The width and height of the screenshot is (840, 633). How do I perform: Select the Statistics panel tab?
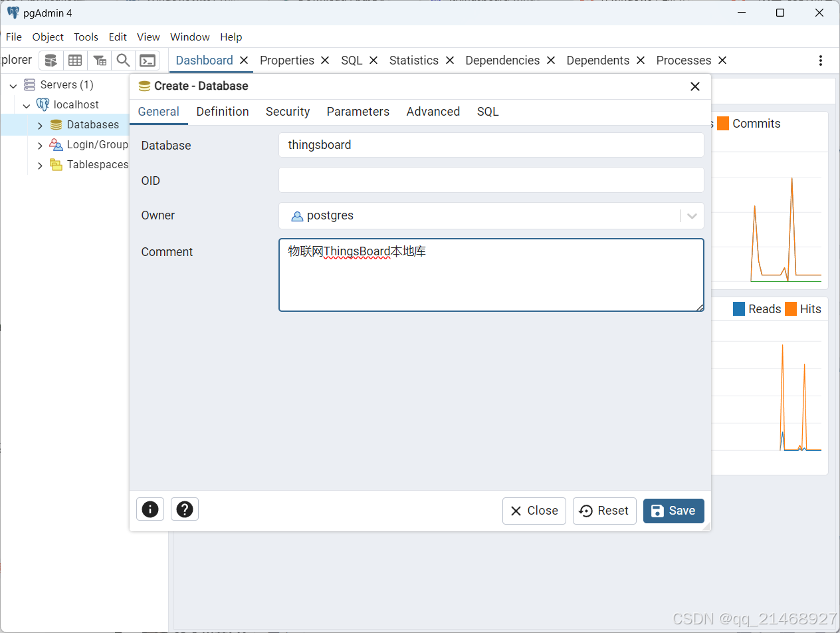pos(414,61)
